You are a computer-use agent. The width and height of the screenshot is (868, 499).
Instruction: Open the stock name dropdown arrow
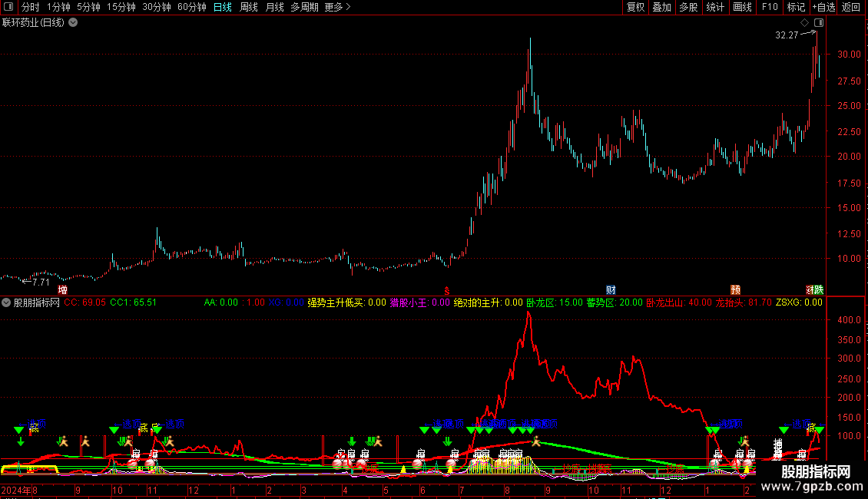pyautogui.click(x=73, y=23)
